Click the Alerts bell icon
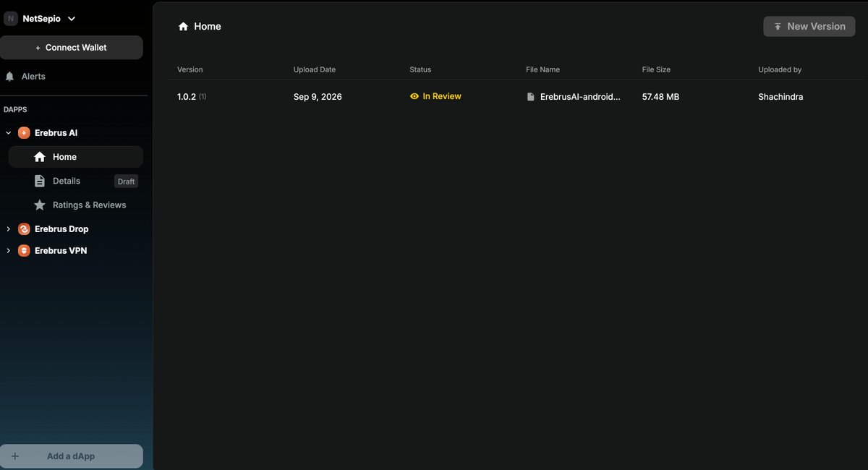The height and width of the screenshot is (470, 868). pyautogui.click(x=10, y=76)
